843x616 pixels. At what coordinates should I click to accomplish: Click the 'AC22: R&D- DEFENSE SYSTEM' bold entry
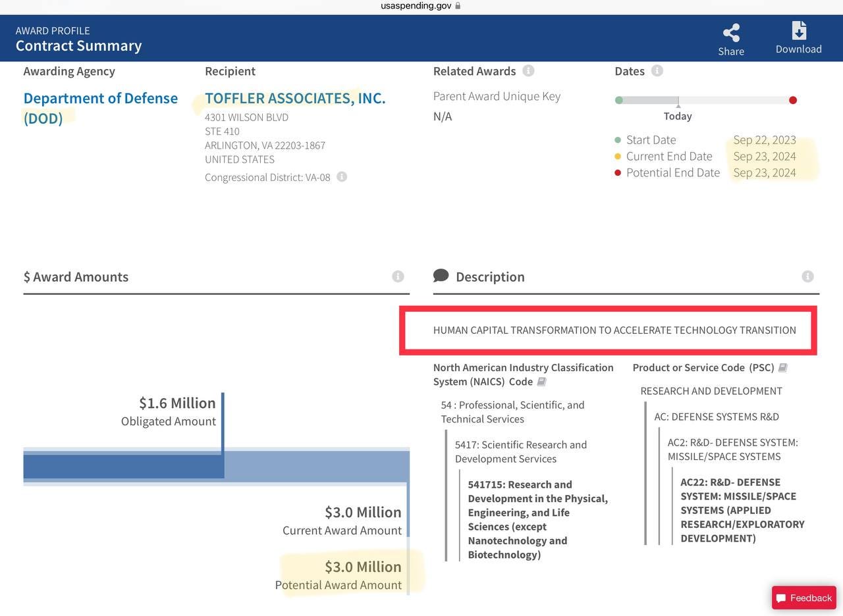tap(743, 510)
